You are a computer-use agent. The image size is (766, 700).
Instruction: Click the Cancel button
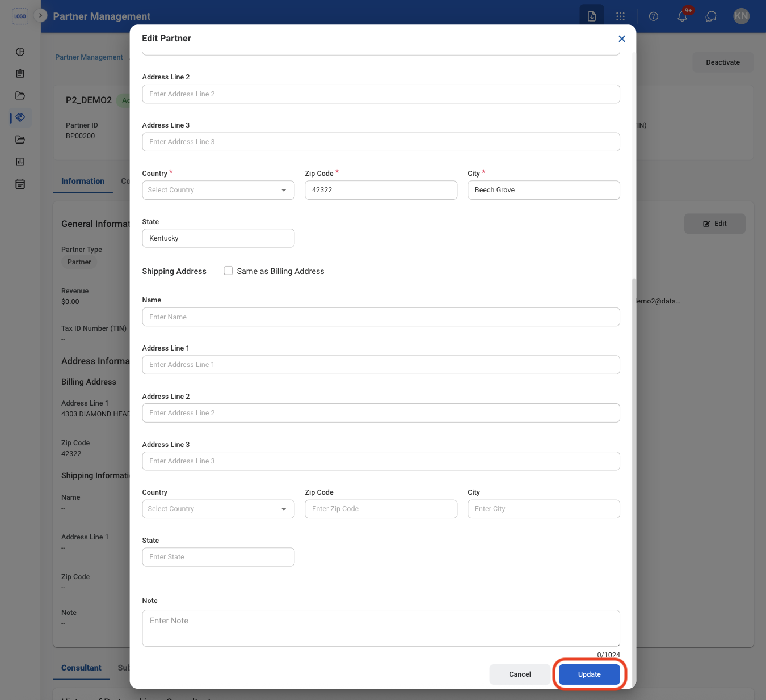520,674
